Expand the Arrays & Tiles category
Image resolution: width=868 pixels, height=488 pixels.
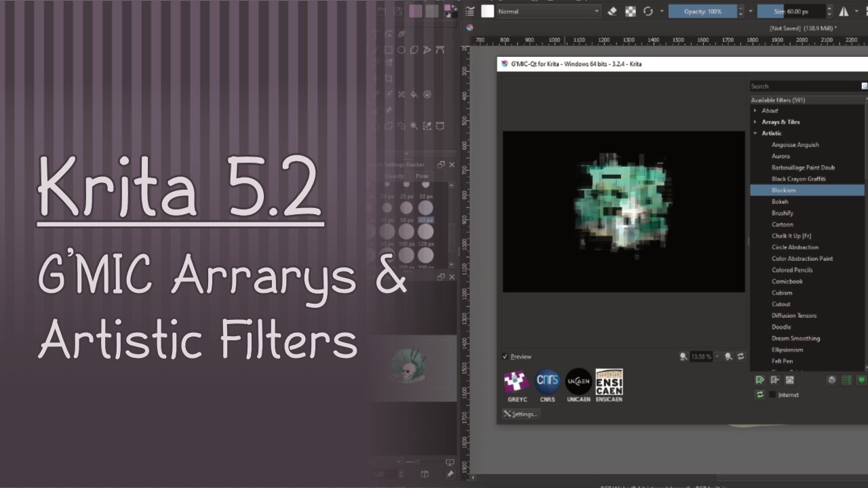[x=755, y=122]
